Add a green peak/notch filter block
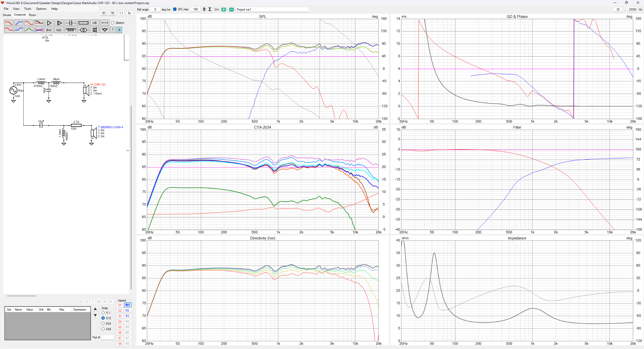This screenshot has height=349, width=644. pyautogui.click(x=29, y=30)
